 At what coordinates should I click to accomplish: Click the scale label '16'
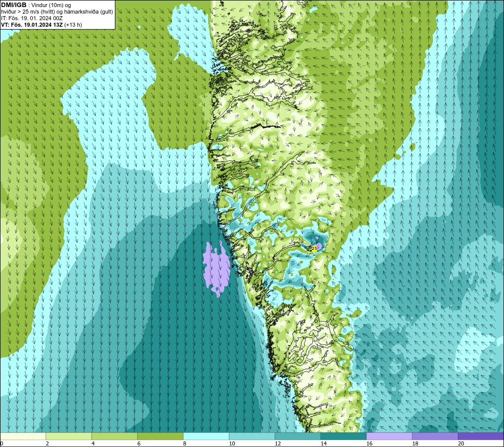(369, 444)
